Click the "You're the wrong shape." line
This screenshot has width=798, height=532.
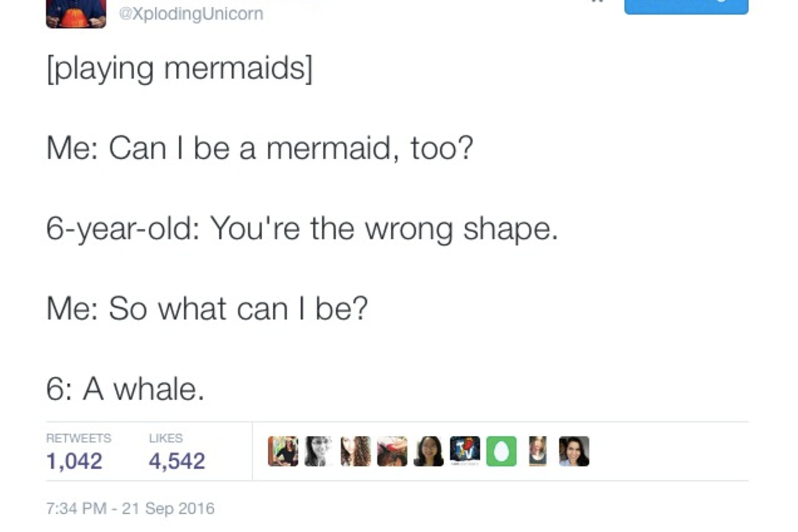[302, 229]
